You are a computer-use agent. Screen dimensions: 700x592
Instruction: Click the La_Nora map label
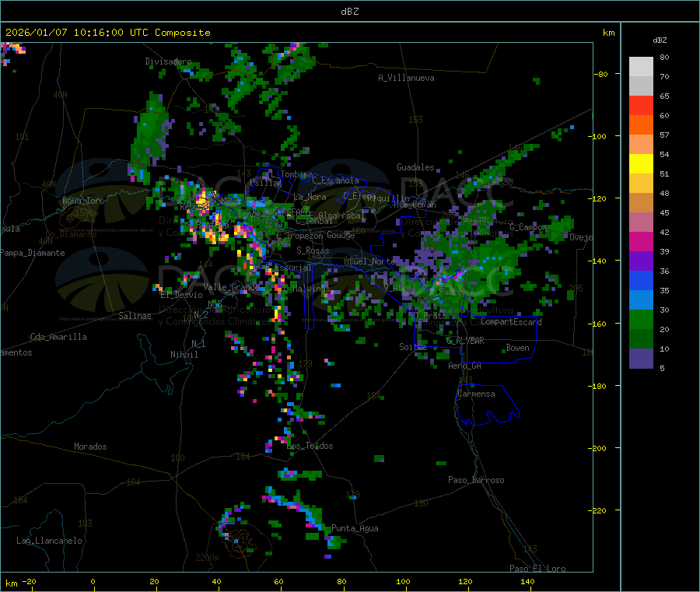coord(310,197)
